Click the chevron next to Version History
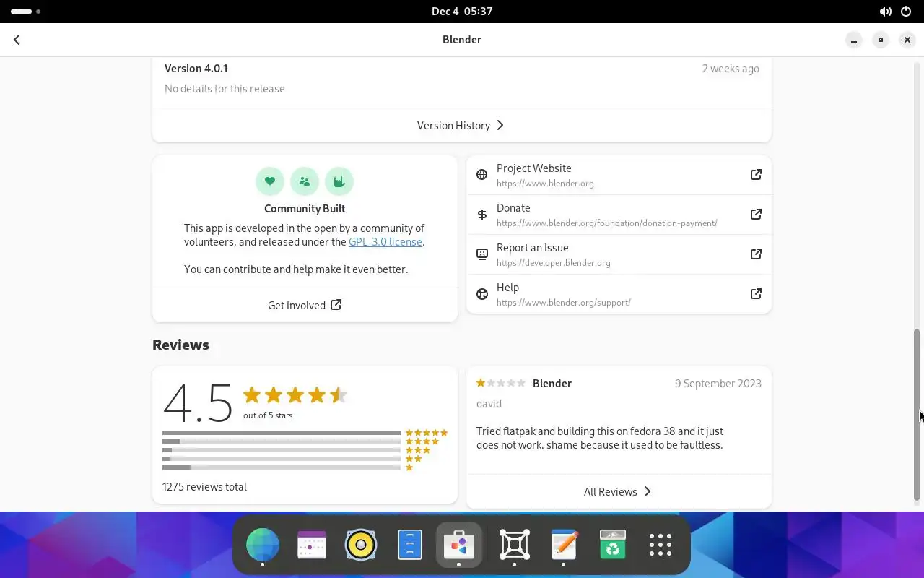 [500, 126]
